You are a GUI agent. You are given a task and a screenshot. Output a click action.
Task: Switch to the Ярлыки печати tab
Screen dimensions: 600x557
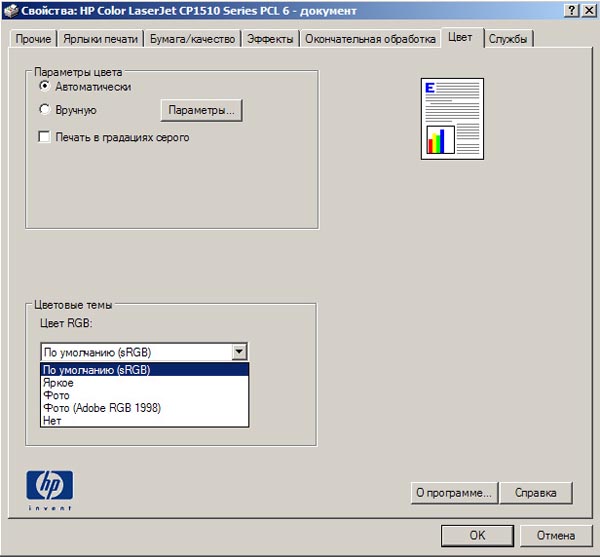point(100,39)
